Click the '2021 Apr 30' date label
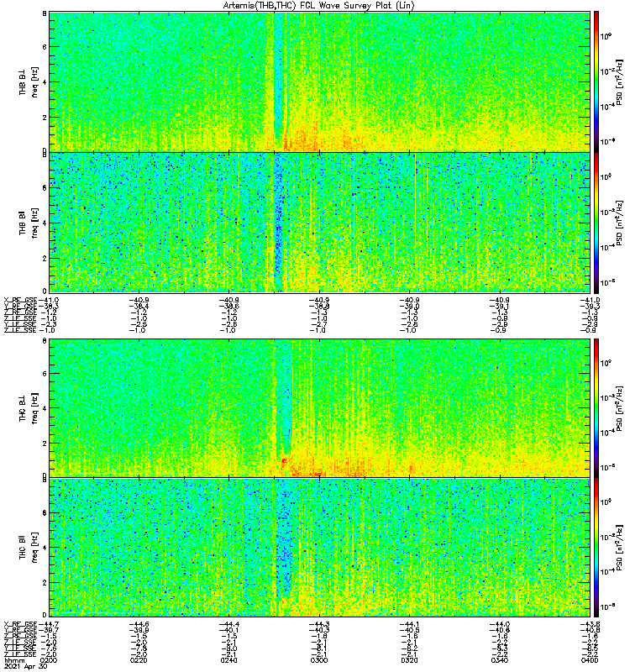Screen dimensions: 630x672 point(25,666)
